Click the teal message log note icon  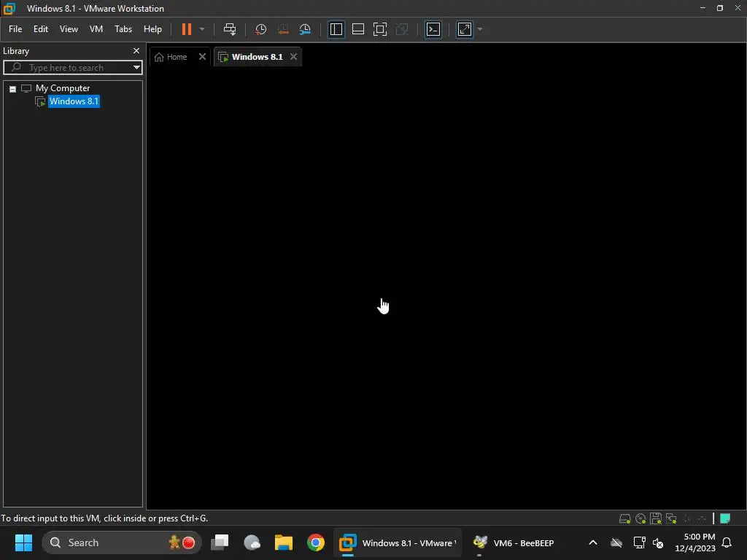725,518
